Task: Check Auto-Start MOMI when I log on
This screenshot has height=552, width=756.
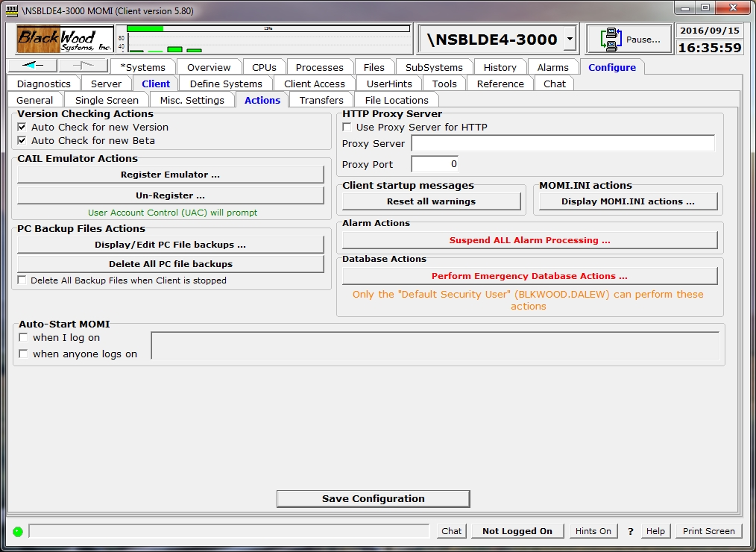Action: [23, 337]
